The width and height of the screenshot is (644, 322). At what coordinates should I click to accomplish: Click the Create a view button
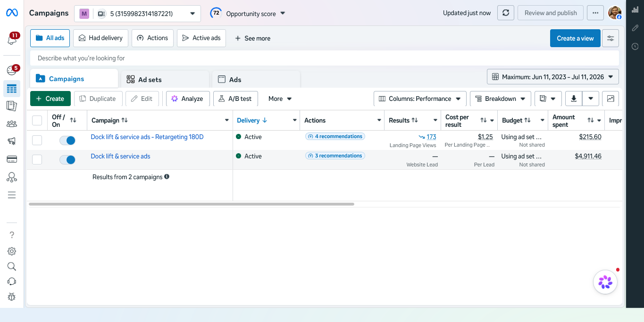[575, 38]
